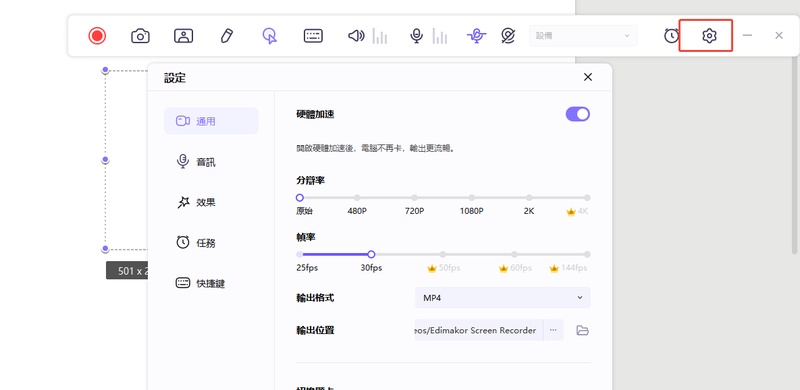Mute the system speaker icon
800x390 pixels.
(356, 36)
